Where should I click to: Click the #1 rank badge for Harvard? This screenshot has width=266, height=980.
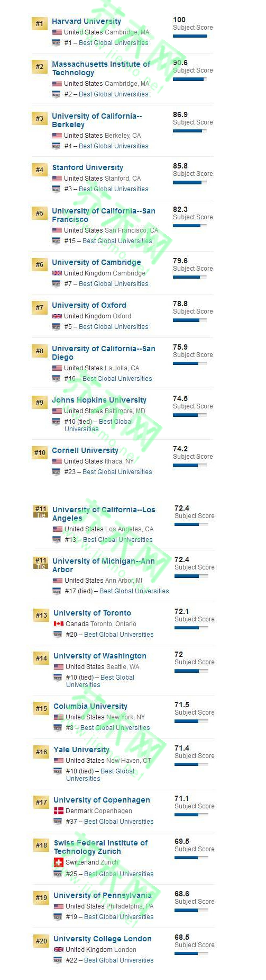click(x=40, y=23)
